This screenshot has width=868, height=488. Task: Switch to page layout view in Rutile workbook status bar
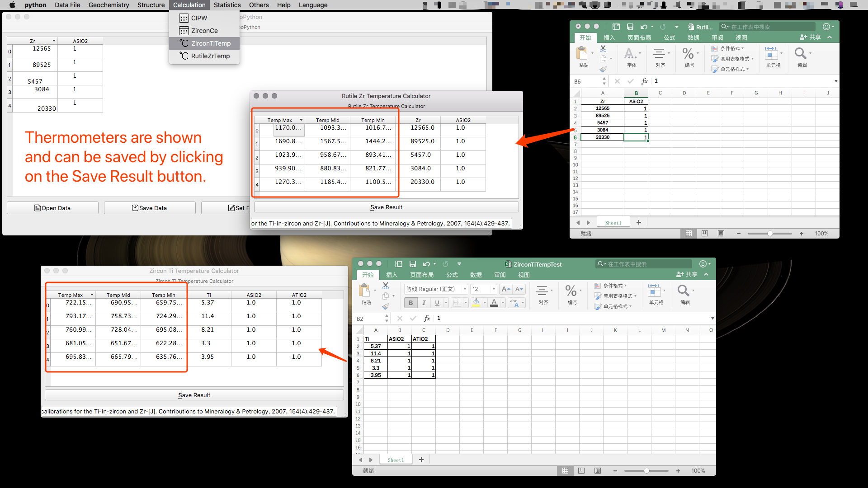704,234
